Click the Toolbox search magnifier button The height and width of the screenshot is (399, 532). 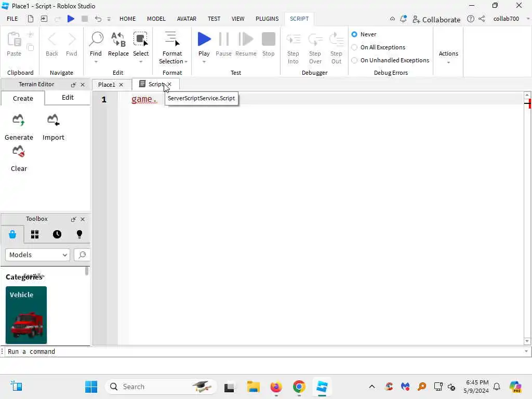(82, 255)
